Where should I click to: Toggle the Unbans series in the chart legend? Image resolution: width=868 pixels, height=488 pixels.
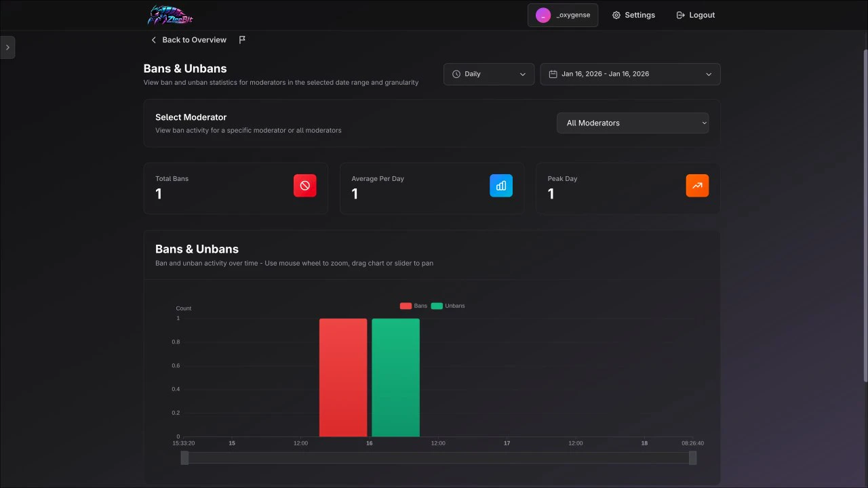click(448, 306)
